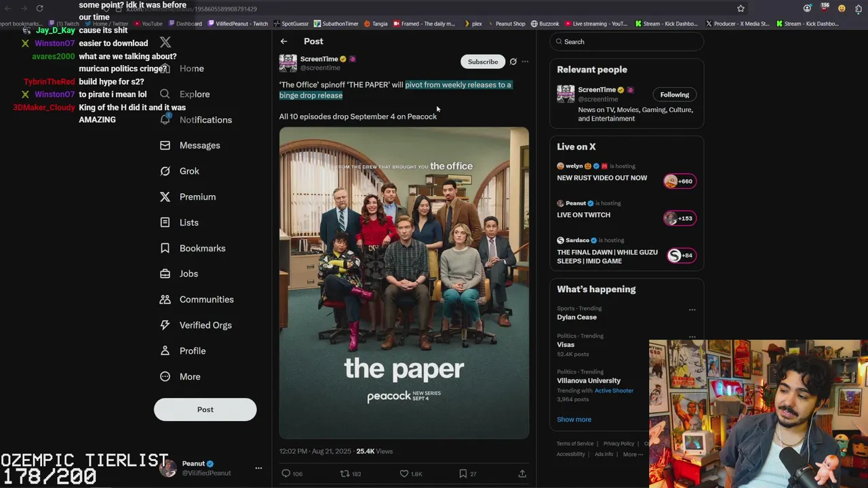Image resolution: width=868 pixels, height=488 pixels.
Task: Click the Profile person icon
Action: (x=165, y=351)
